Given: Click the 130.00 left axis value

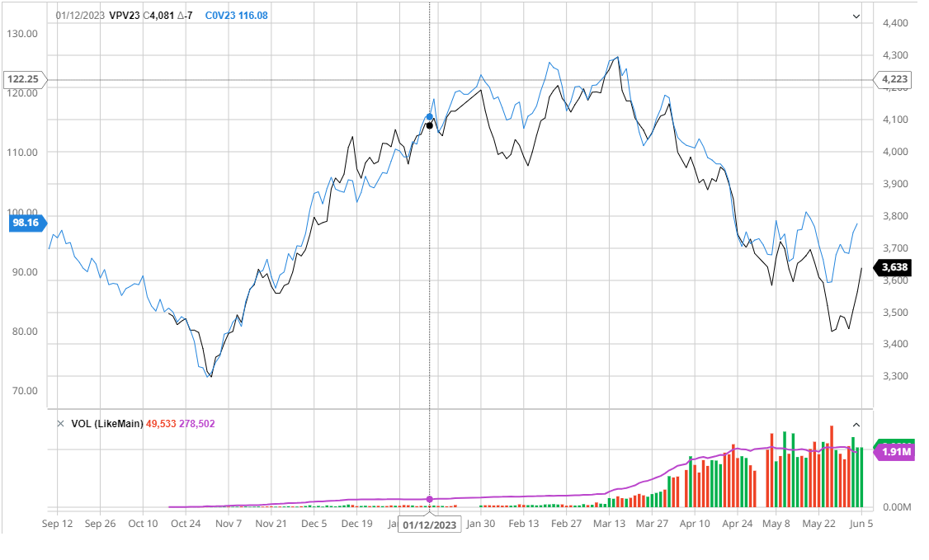Looking at the screenshot, I should 22,34.
